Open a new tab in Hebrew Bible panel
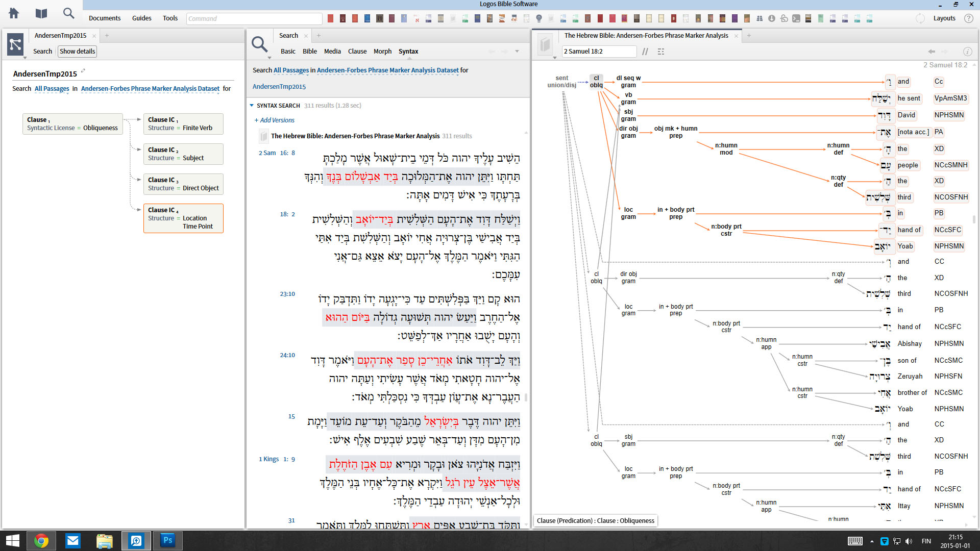This screenshot has width=980, height=551. [749, 36]
